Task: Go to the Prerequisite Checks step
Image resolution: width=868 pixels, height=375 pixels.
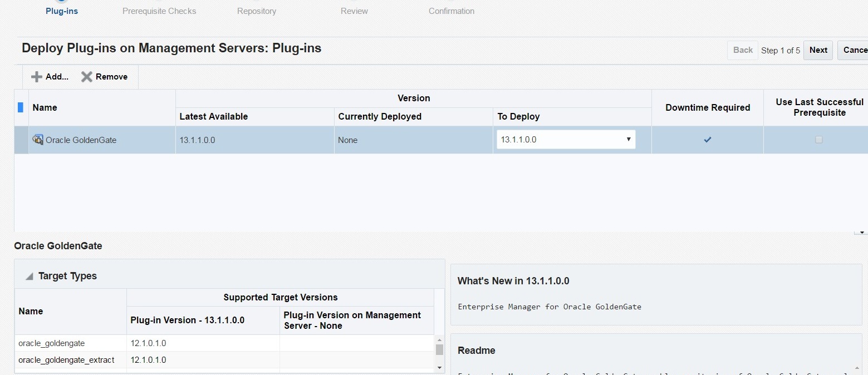Action: (159, 11)
